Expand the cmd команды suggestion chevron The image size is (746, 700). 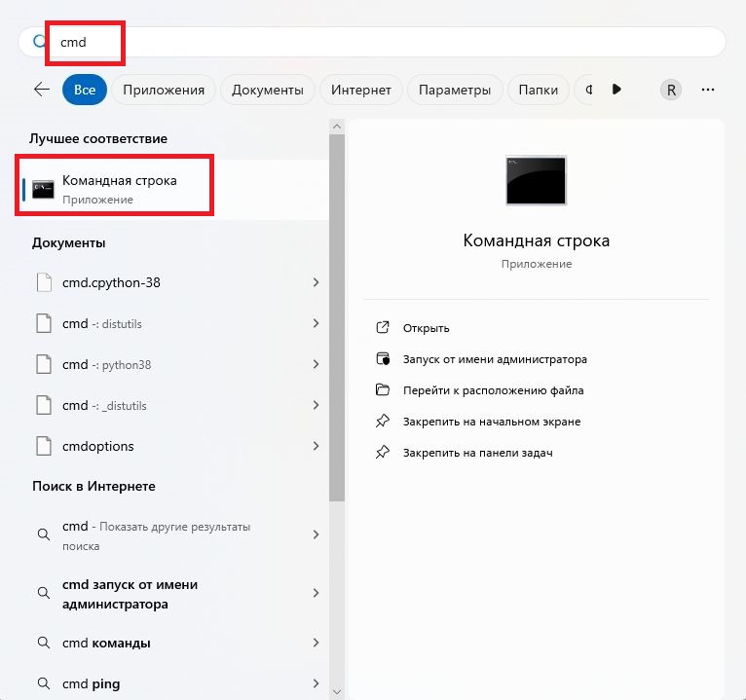pyautogui.click(x=316, y=644)
